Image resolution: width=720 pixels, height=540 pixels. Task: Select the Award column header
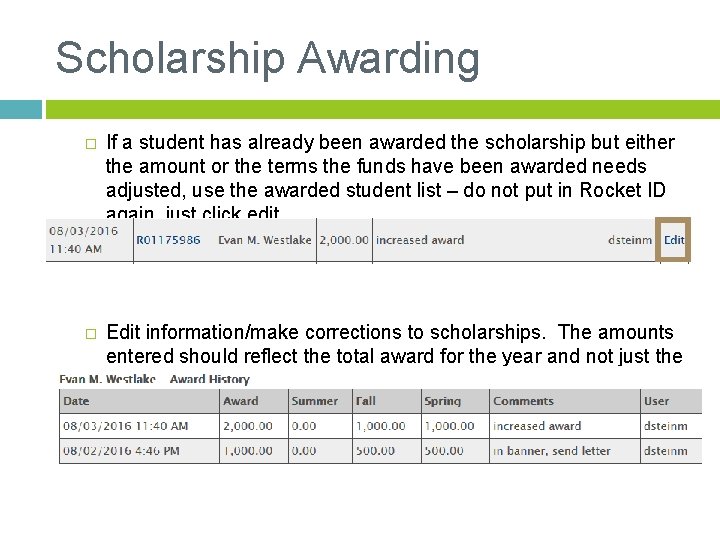tap(240, 401)
